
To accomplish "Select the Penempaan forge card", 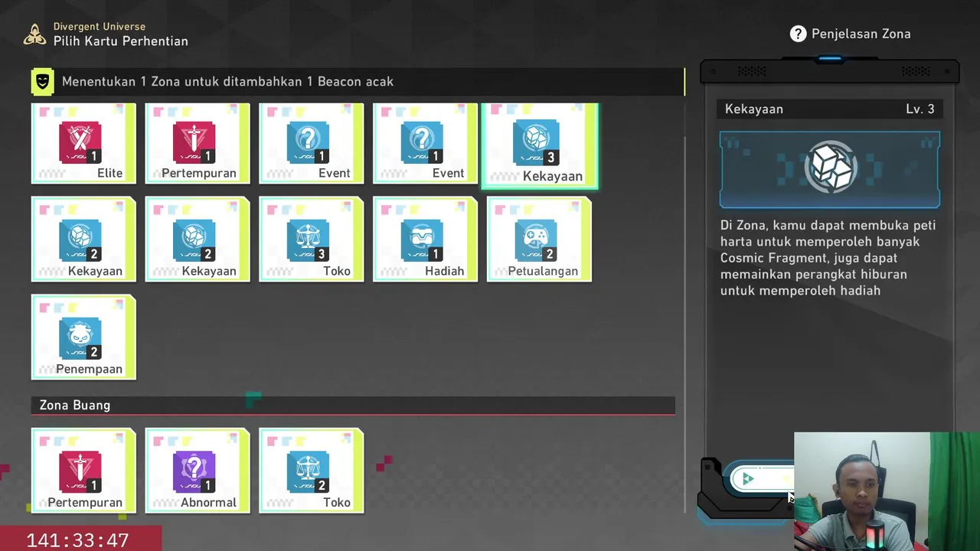I will click(x=83, y=337).
